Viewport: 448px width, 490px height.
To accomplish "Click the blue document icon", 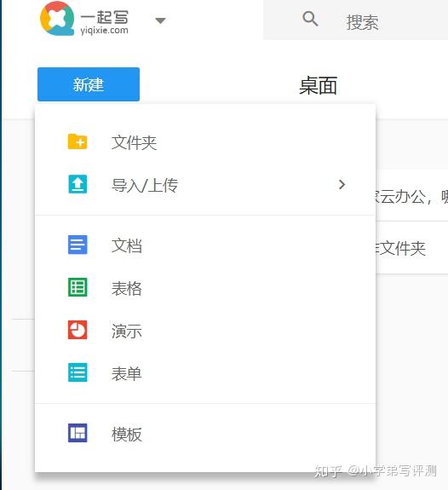I will (x=78, y=245).
